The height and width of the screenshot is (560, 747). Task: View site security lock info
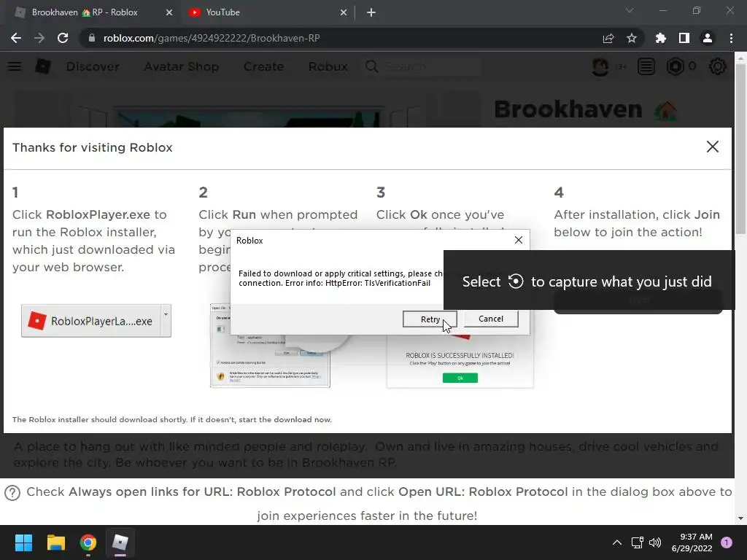click(91, 38)
